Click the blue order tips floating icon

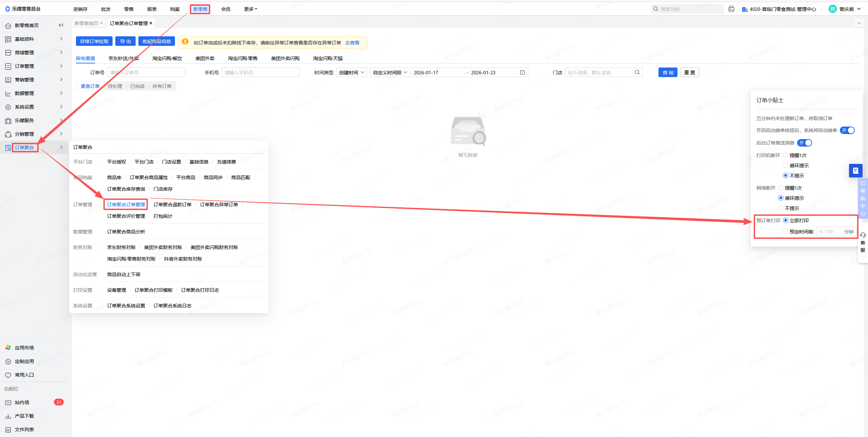pyautogui.click(x=855, y=171)
